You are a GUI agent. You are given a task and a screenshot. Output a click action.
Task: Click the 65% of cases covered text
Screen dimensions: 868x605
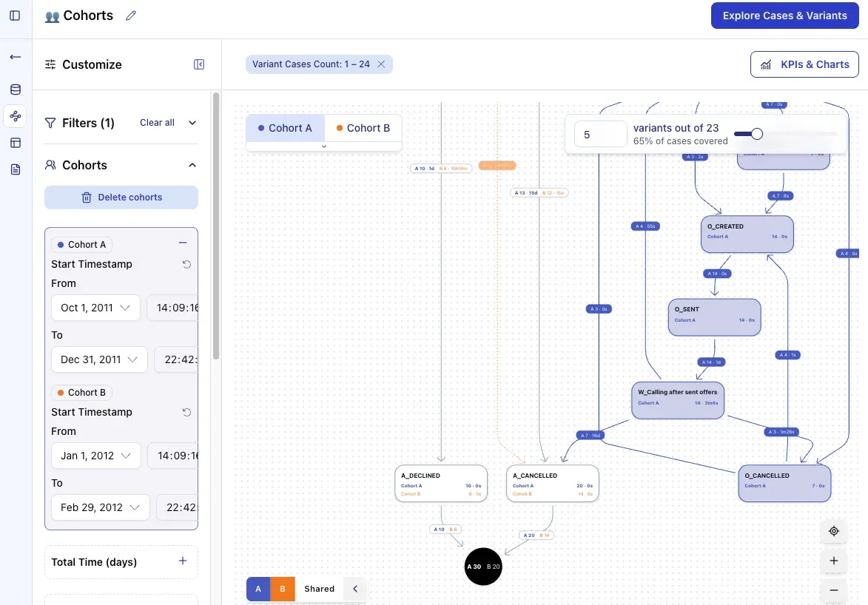point(680,141)
